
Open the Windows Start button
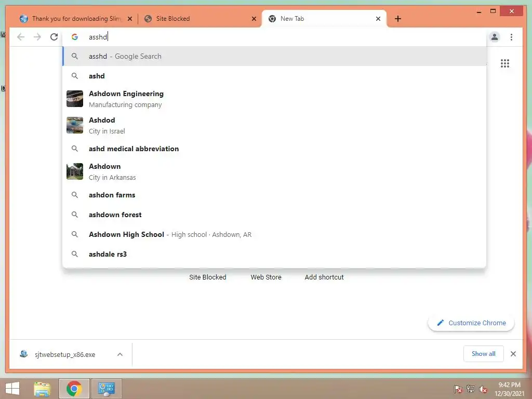point(12,389)
